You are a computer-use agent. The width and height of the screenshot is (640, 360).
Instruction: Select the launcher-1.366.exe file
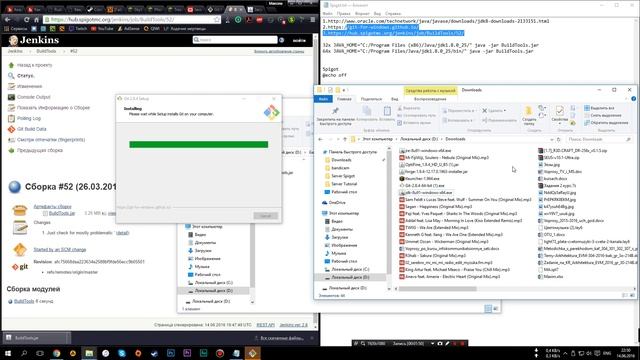point(419,178)
